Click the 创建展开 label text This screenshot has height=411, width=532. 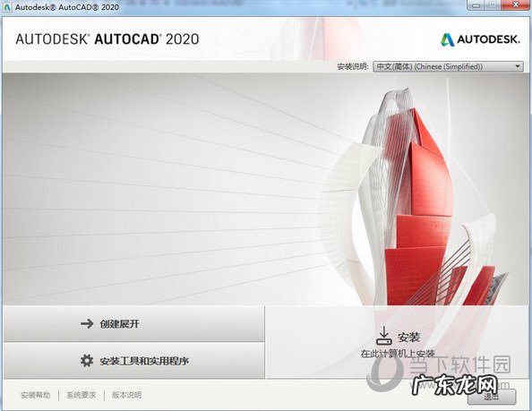pos(119,324)
